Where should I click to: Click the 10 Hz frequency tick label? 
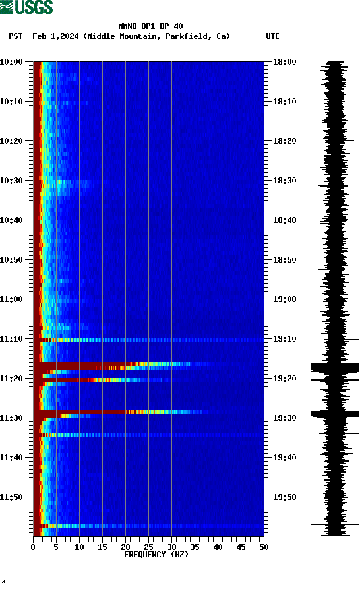click(79, 547)
